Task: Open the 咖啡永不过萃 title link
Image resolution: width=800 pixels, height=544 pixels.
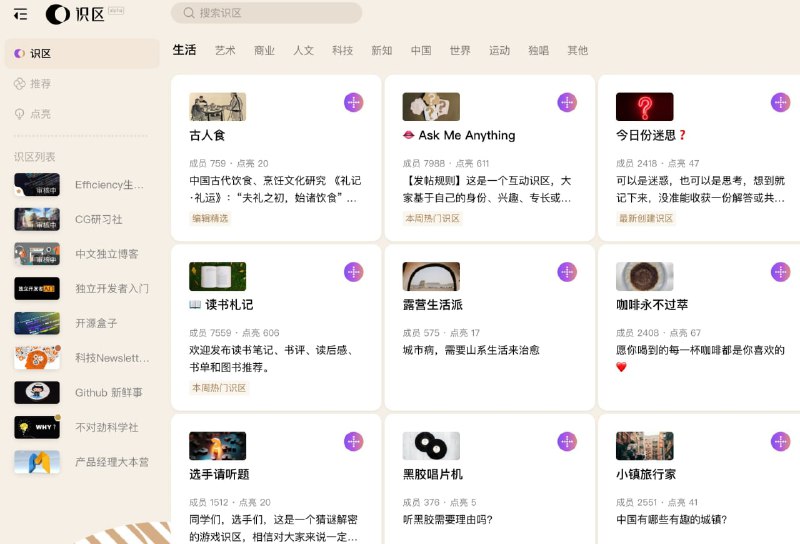Action: tap(652, 305)
